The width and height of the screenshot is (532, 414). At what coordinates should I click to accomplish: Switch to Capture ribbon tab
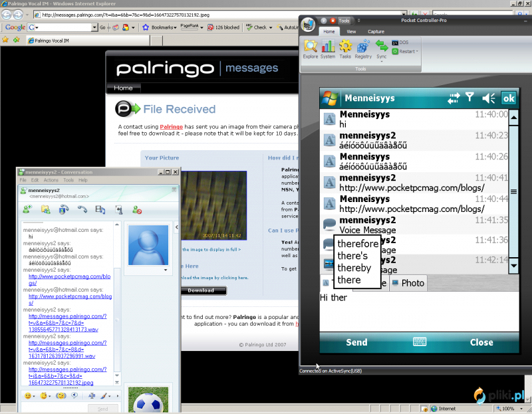tap(376, 31)
